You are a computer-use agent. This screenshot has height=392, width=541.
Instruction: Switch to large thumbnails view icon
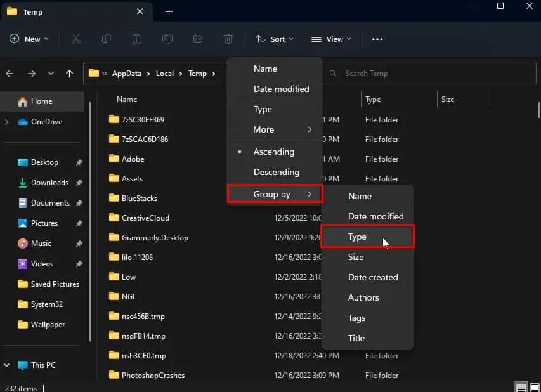534,387
